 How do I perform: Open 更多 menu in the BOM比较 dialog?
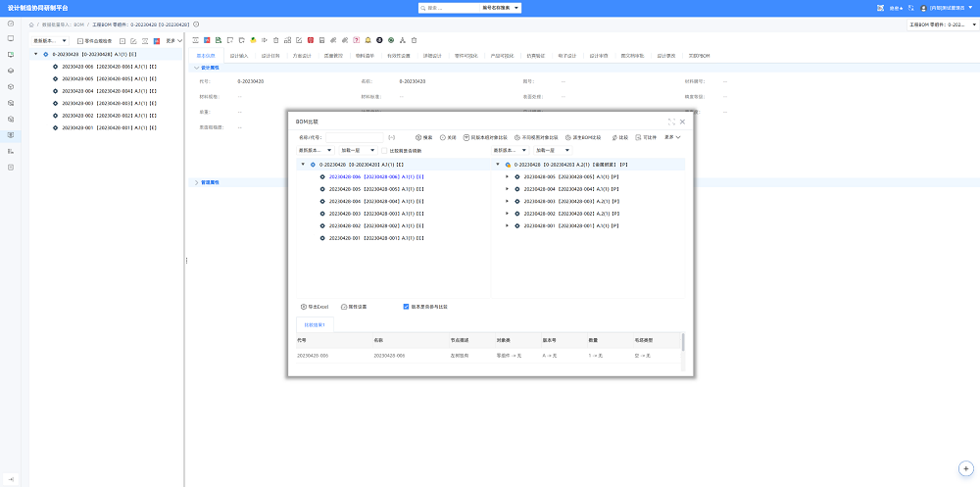click(672, 137)
